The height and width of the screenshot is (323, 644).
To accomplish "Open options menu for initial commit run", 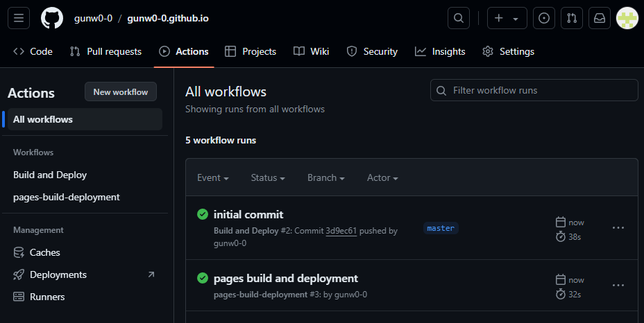I will pyautogui.click(x=618, y=228).
